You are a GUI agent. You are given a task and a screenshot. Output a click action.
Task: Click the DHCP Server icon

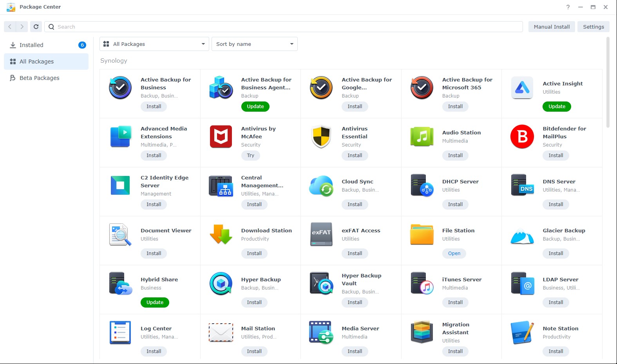click(x=422, y=185)
